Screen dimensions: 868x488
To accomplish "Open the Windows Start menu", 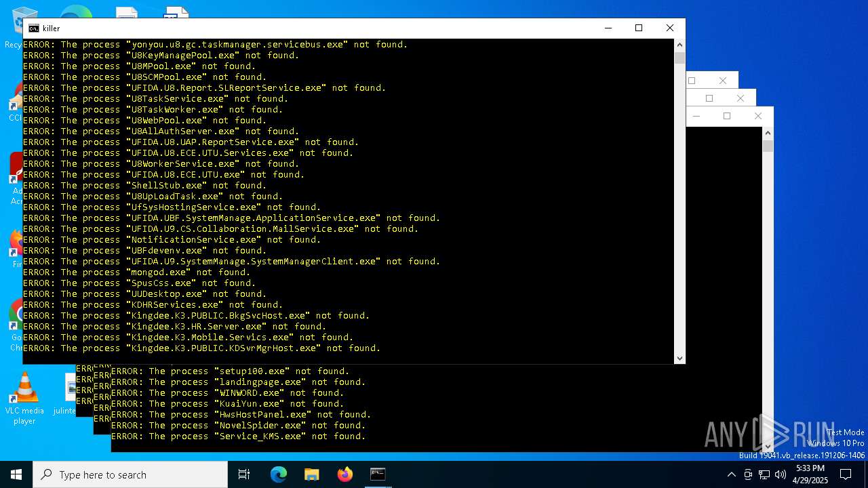I will 16,474.
